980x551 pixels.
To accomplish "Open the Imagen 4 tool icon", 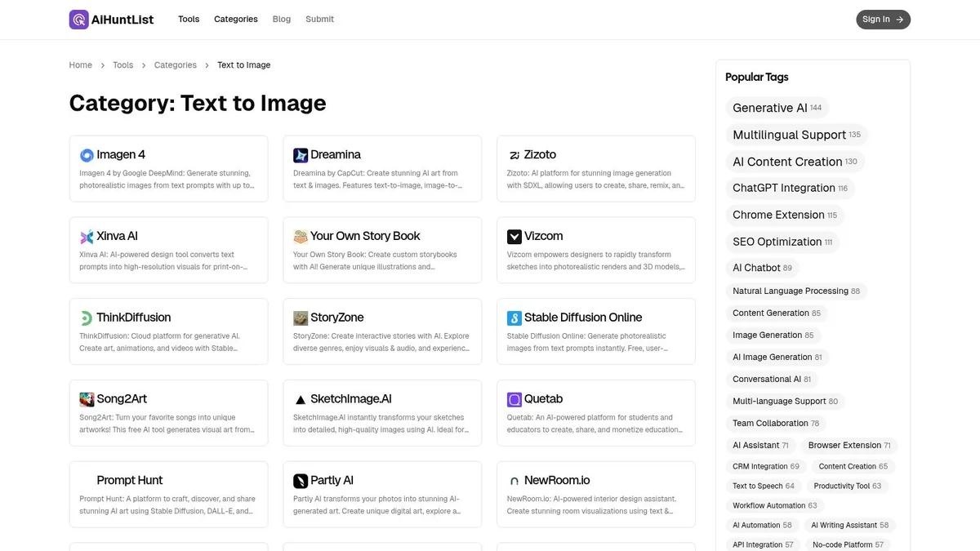I will pos(87,155).
